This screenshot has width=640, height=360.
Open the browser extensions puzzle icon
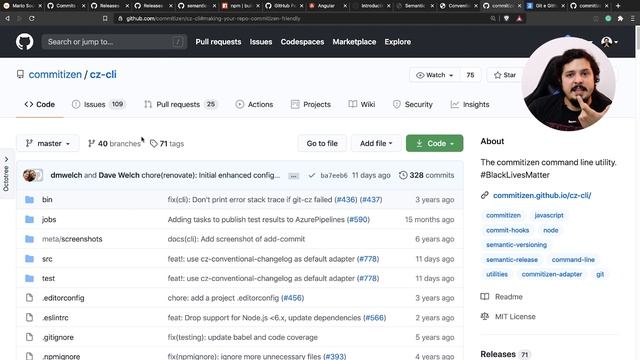pyautogui.click(x=620, y=18)
